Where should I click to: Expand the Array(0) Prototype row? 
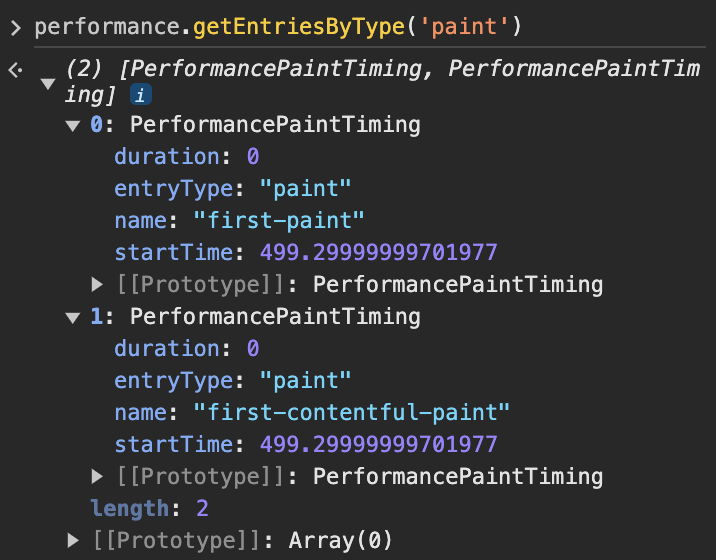(x=73, y=541)
